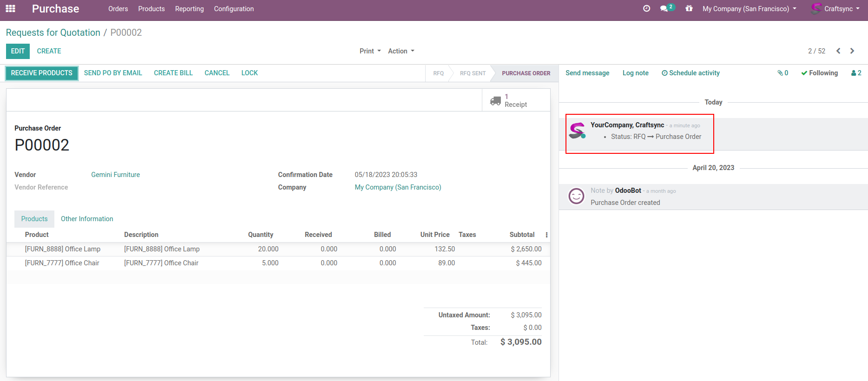Toggle the Following subscription status
The image size is (868, 381).
[x=819, y=73]
